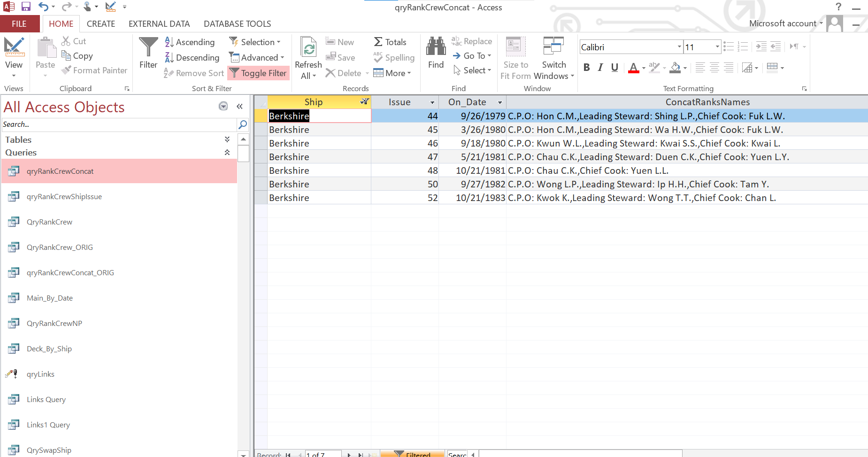868x457 pixels.
Task: Sort records Descending
Action: pyautogui.click(x=192, y=57)
